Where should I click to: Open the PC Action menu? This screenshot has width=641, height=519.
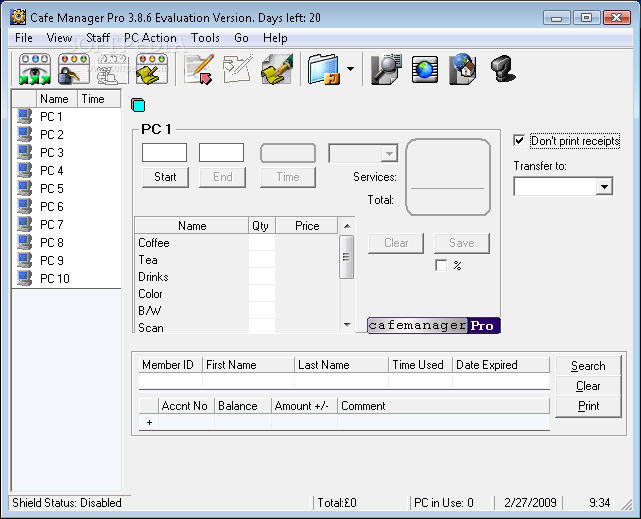[150, 38]
